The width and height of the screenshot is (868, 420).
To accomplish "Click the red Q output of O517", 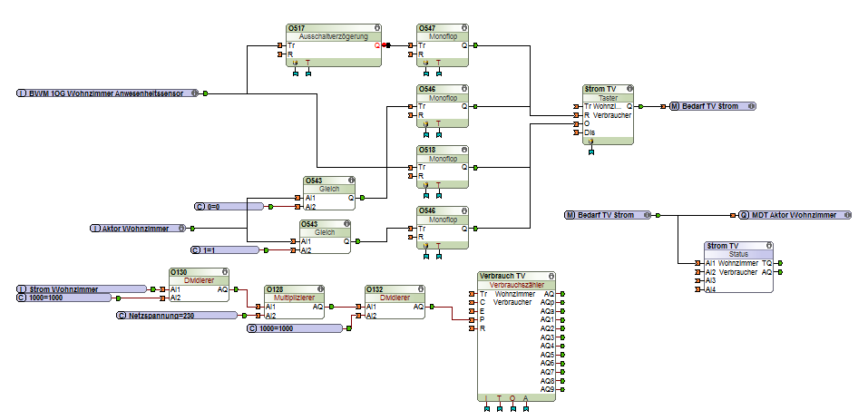I will 377,45.
